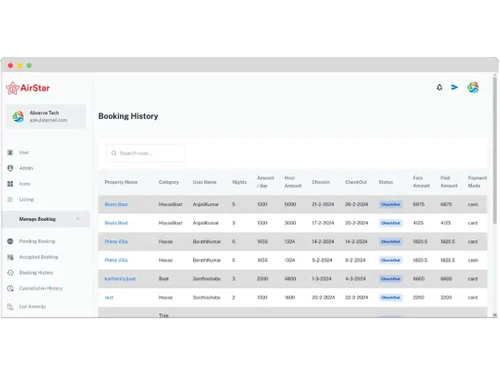Image resolution: width=500 pixels, height=375 pixels.
Task: Click CheckOut status badge in 17-2-2024 row
Action: (390, 223)
